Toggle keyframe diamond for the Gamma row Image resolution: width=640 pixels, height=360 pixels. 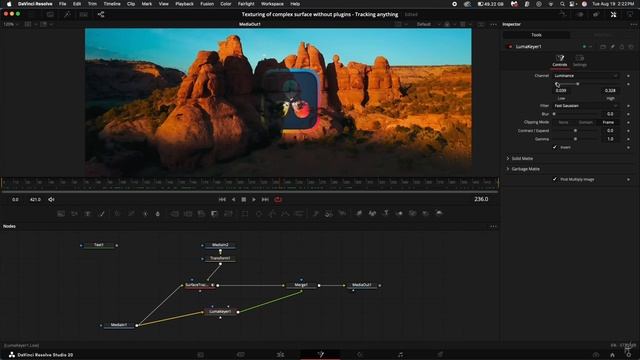[x=628, y=139]
